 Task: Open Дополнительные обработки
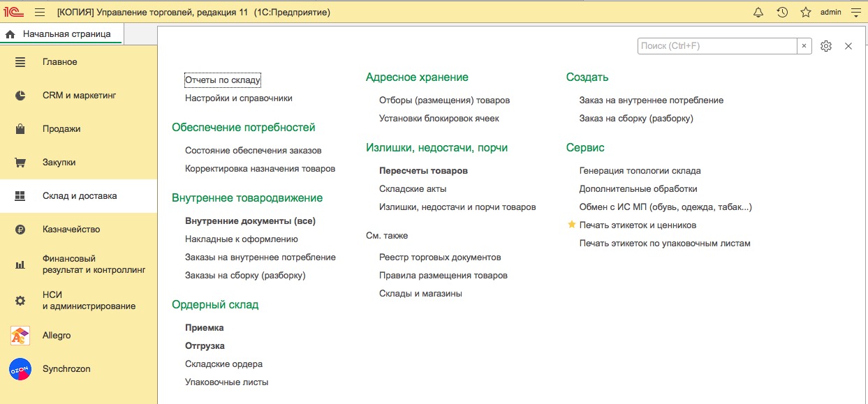click(639, 189)
